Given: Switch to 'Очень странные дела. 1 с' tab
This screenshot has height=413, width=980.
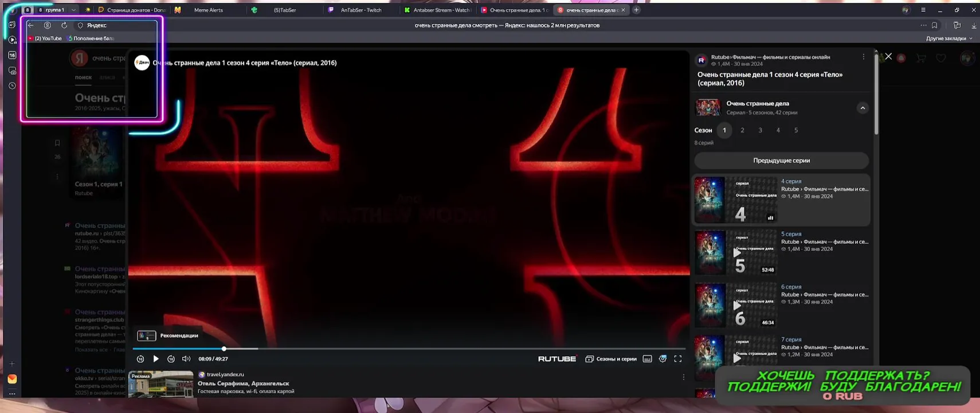Looking at the screenshot, I should coord(515,10).
